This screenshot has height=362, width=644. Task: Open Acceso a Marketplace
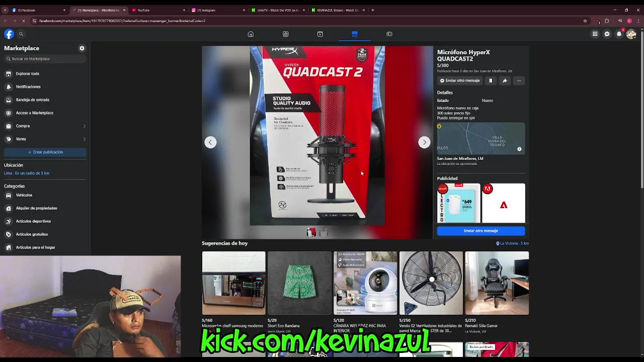tap(45, 113)
